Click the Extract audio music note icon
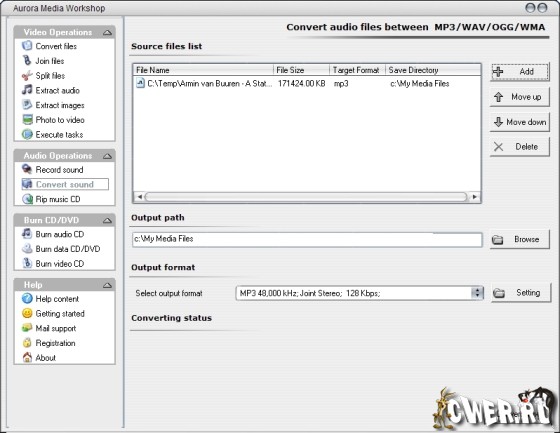The height and width of the screenshot is (433, 560). click(x=27, y=90)
